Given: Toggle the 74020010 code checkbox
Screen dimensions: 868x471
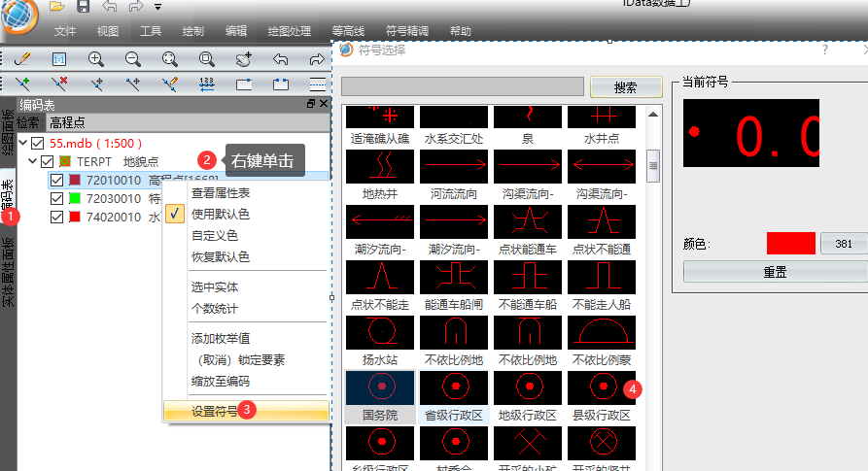Looking at the screenshot, I should [x=56, y=217].
